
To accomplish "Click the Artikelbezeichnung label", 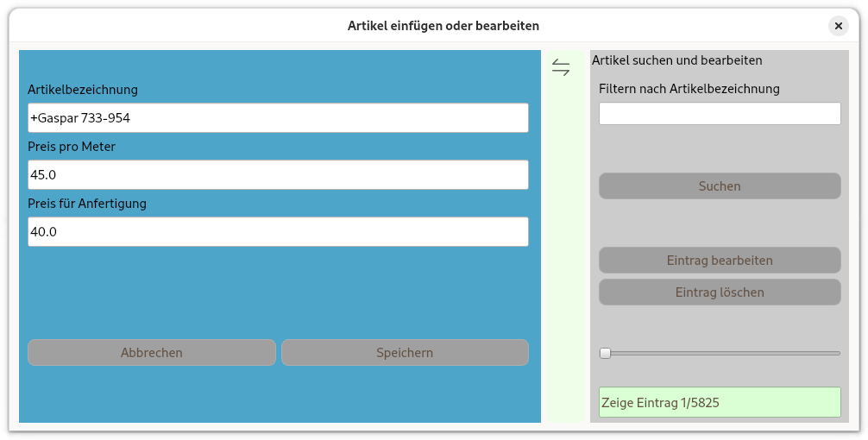I will pyautogui.click(x=83, y=90).
